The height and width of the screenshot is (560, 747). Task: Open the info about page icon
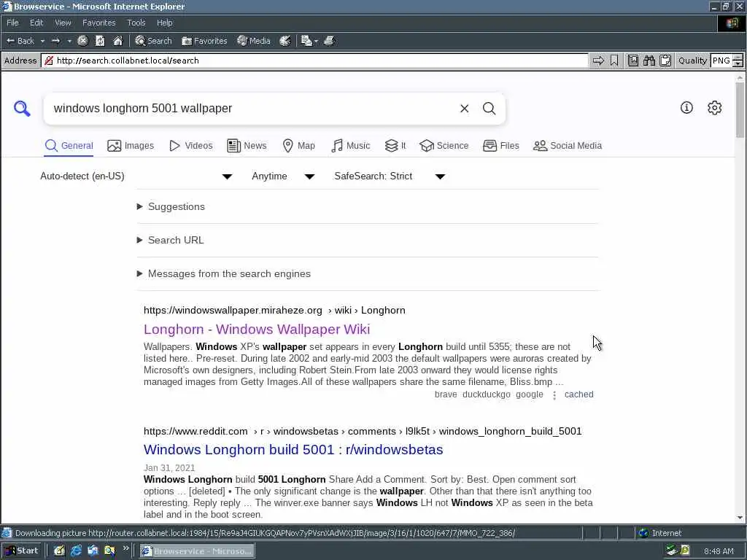click(x=686, y=108)
